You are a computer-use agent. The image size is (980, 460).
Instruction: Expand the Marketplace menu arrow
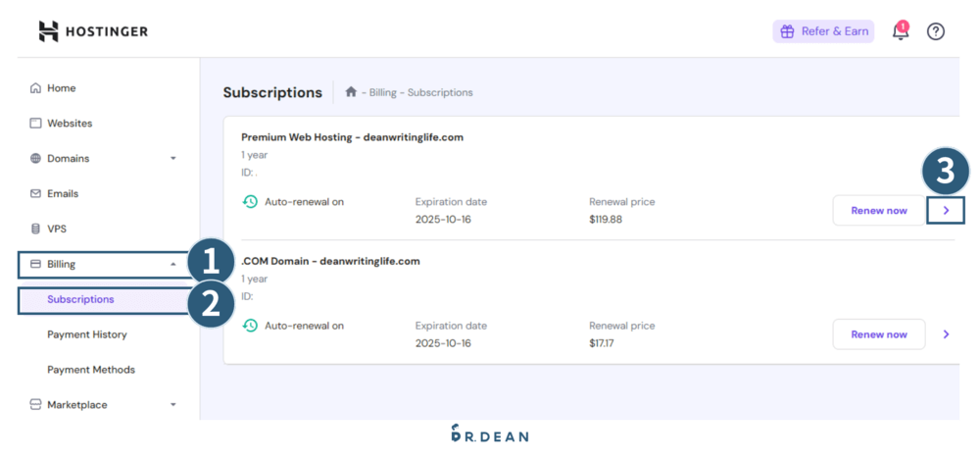(x=173, y=405)
